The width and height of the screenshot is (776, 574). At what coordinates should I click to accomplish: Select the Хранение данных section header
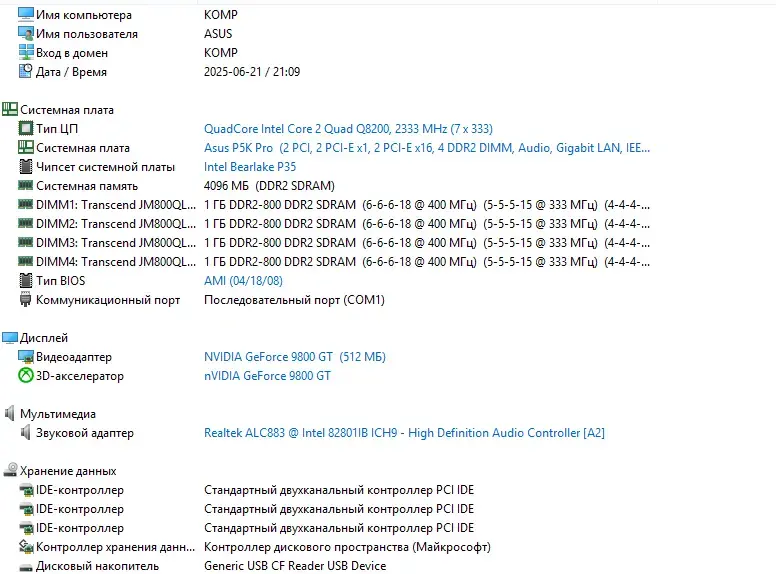(x=68, y=471)
